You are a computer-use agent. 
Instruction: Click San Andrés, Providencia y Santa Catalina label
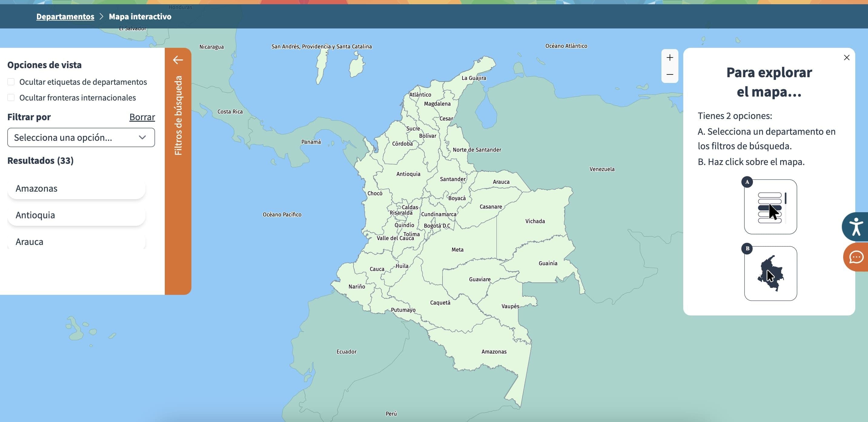tap(321, 47)
